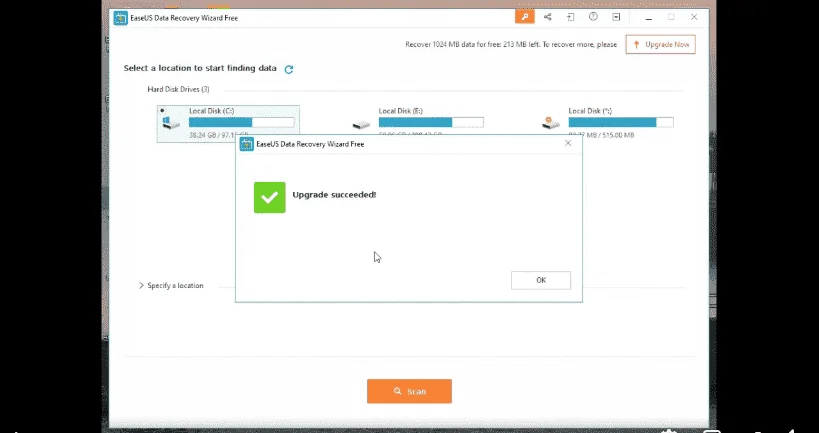Click the Hard Disk Drives (3) heading

click(x=178, y=89)
